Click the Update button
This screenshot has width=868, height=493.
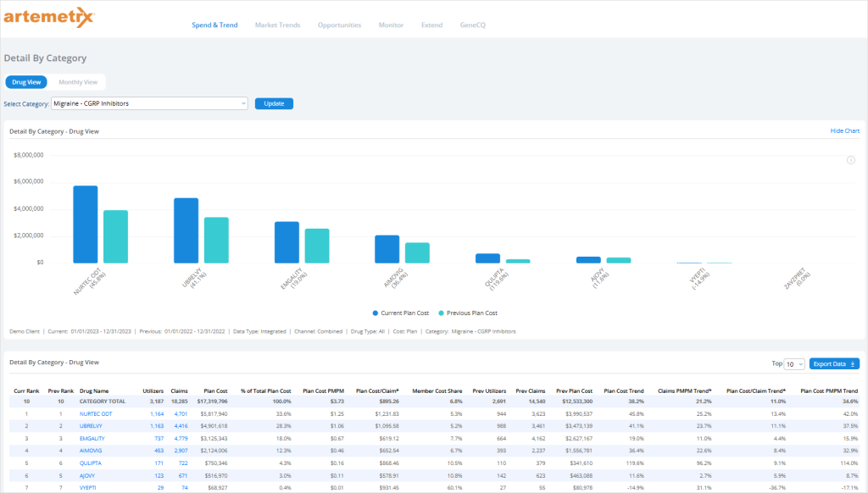point(274,103)
